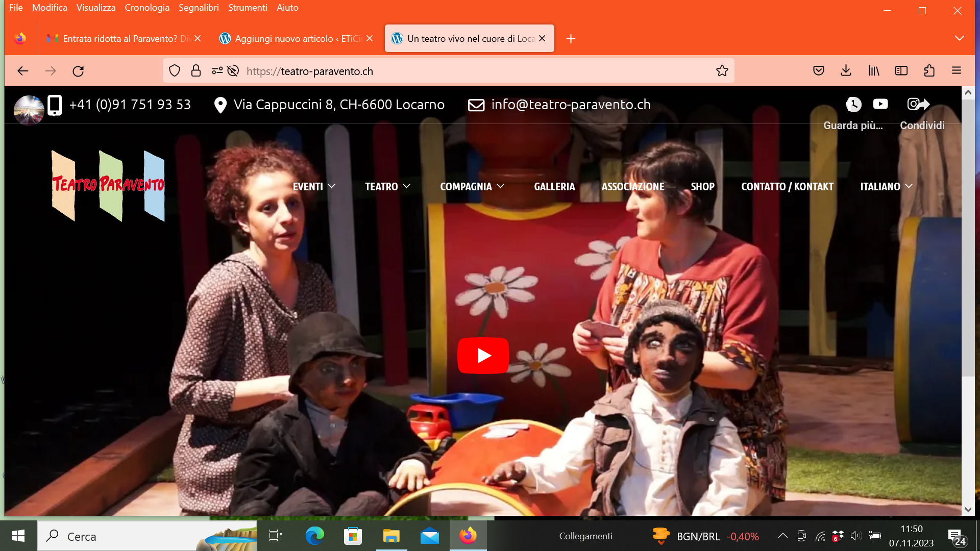Click the Firefox View icon
980x551 pixels.
20,38
